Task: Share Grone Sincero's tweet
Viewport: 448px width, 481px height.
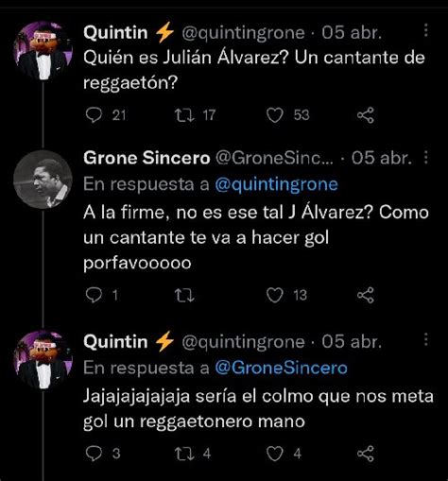Action: point(366,295)
